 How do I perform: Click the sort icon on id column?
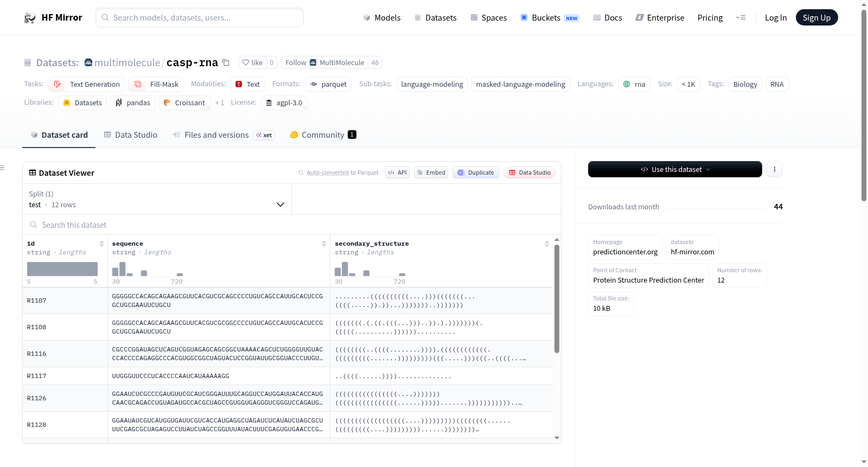(x=101, y=244)
